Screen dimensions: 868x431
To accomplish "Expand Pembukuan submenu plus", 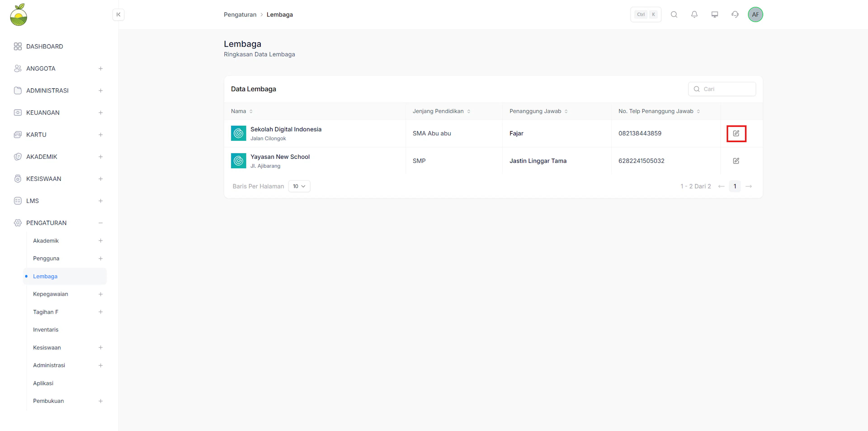I will point(100,401).
